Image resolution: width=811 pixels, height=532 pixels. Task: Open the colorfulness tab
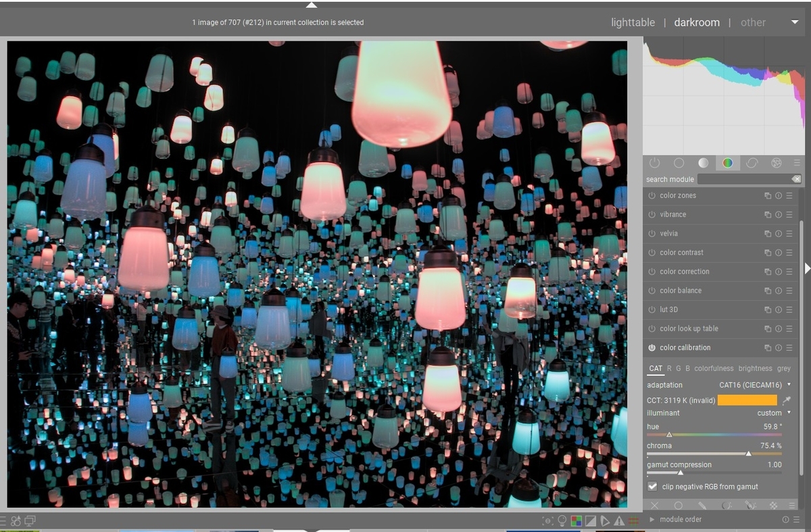click(714, 368)
